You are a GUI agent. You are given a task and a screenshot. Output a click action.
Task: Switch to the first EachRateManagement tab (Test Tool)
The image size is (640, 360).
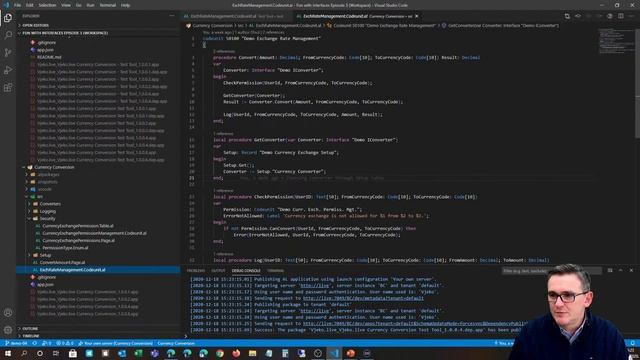tap(237, 16)
